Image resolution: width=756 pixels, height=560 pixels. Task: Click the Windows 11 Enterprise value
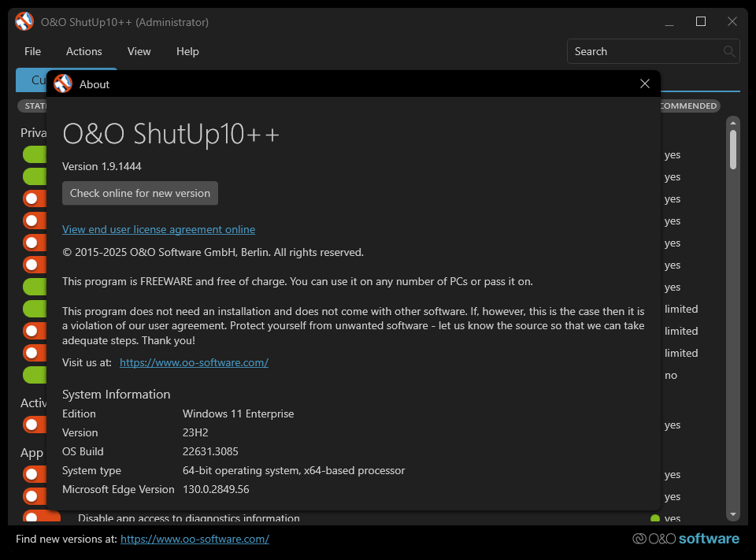(238, 414)
